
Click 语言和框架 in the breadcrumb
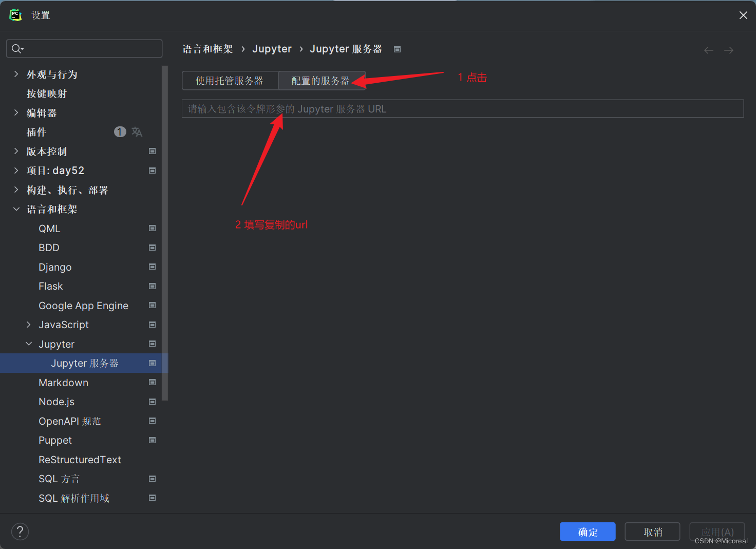208,49
